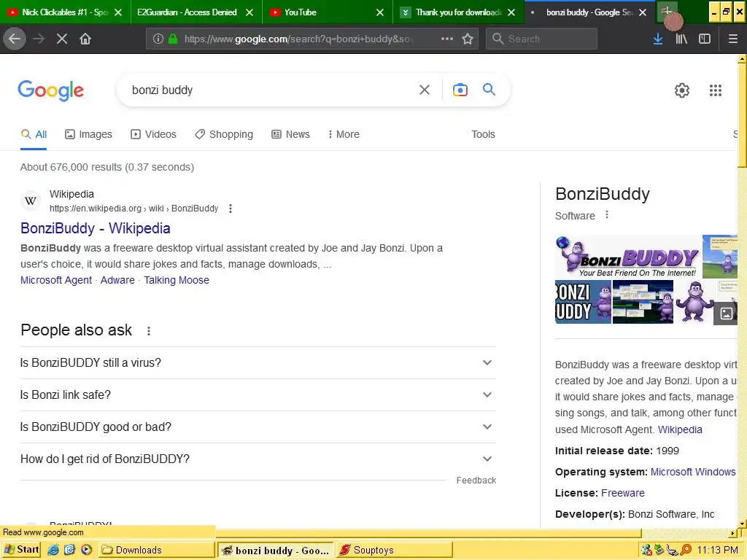Open BonziBuddy - Wikipedia result link
The image size is (747, 560).
coord(96,228)
